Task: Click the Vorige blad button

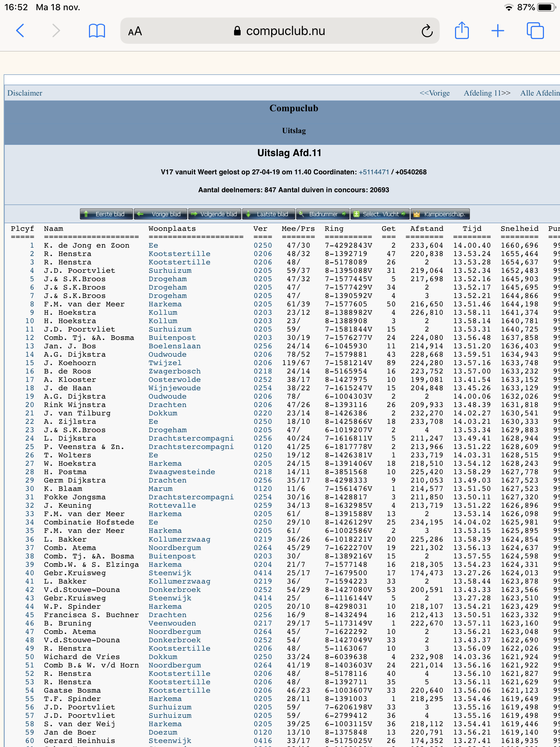Action: [x=160, y=214]
